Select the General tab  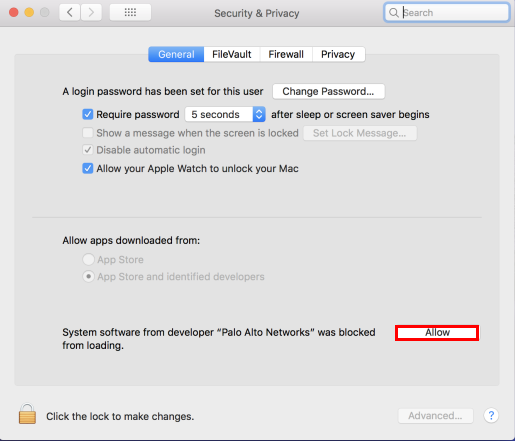[x=176, y=54]
